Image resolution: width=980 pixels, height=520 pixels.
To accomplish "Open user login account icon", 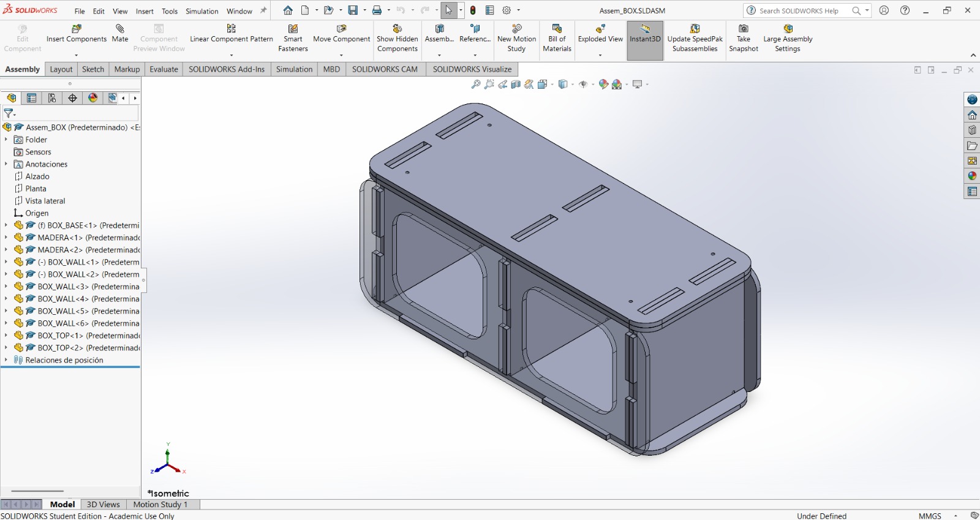I will tap(884, 10).
